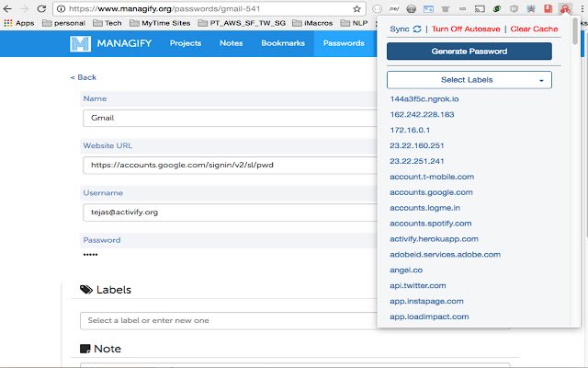Open the PT_AWS_SF_TW_SG bookmarks folder
This screenshot has height=368, width=588.
242,23
